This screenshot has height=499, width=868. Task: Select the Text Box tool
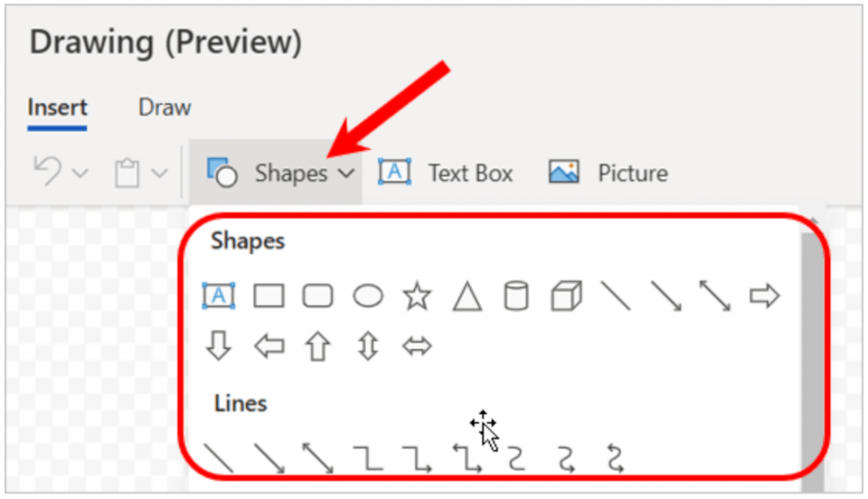[x=447, y=172]
